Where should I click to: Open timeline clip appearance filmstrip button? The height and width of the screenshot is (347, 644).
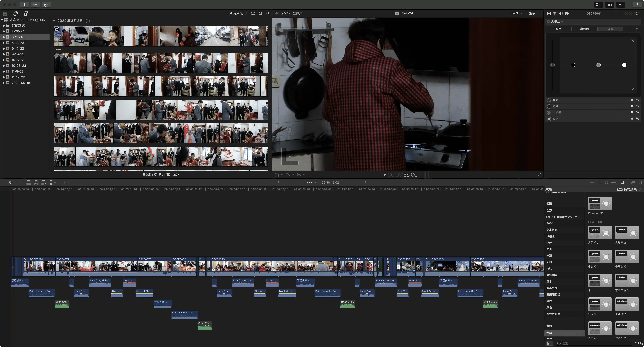[622, 183]
